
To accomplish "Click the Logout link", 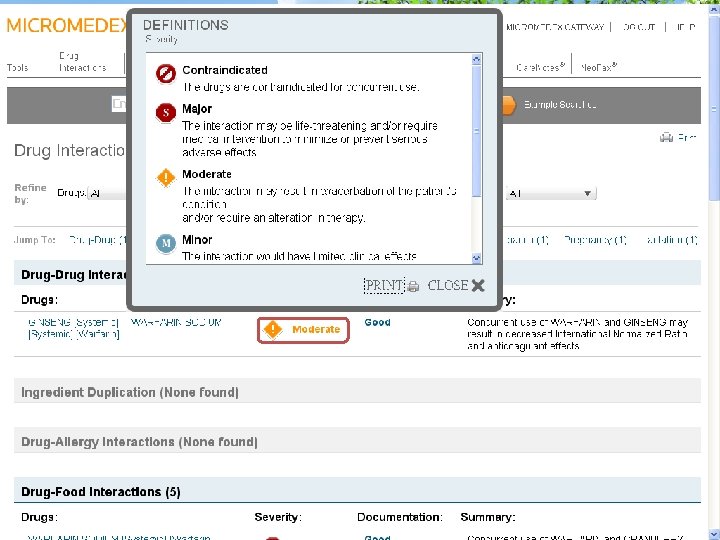I will 639,27.
